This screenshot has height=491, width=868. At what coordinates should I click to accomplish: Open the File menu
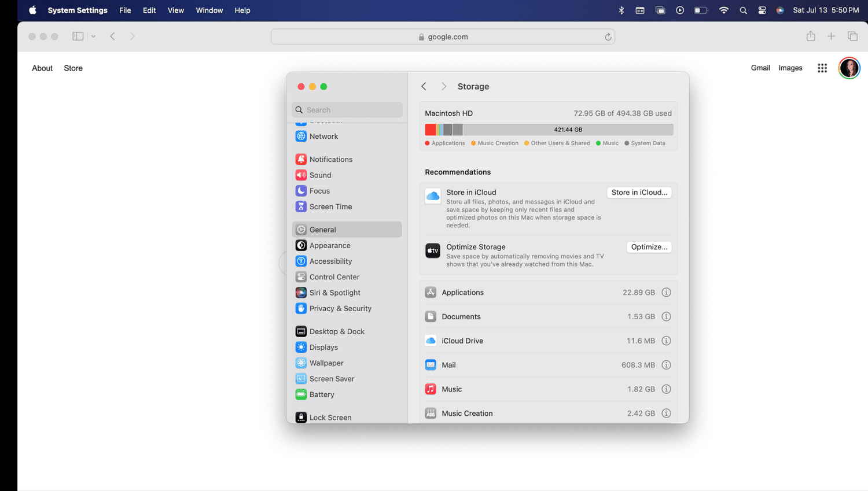[125, 10]
